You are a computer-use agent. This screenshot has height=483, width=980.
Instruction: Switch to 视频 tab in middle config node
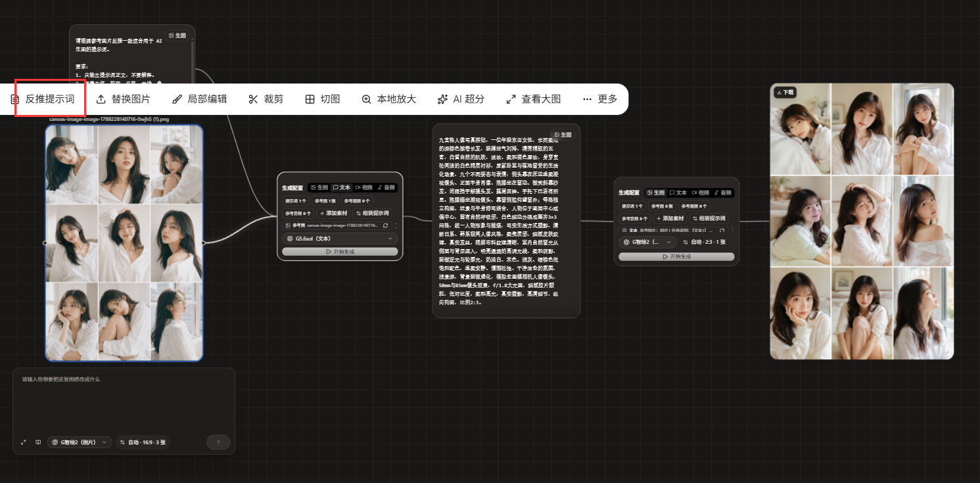tap(363, 187)
